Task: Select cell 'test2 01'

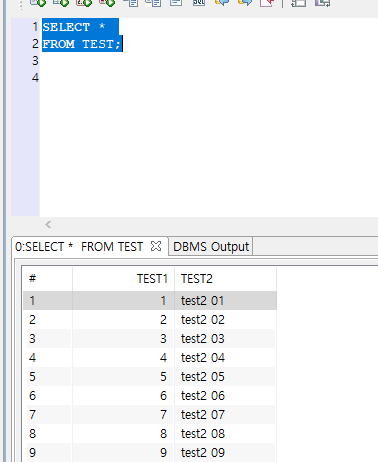Action: pyautogui.click(x=225, y=301)
